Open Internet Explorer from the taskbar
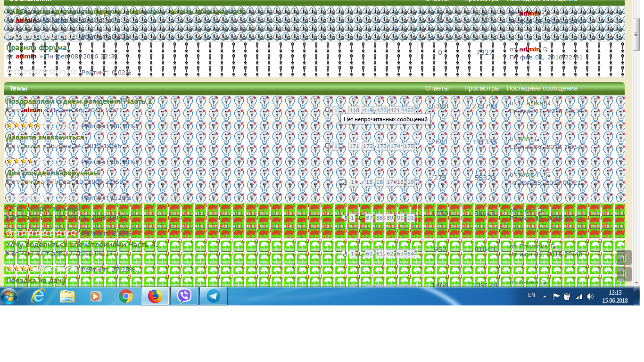This screenshot has width=644, height=362. coord(38,296)
